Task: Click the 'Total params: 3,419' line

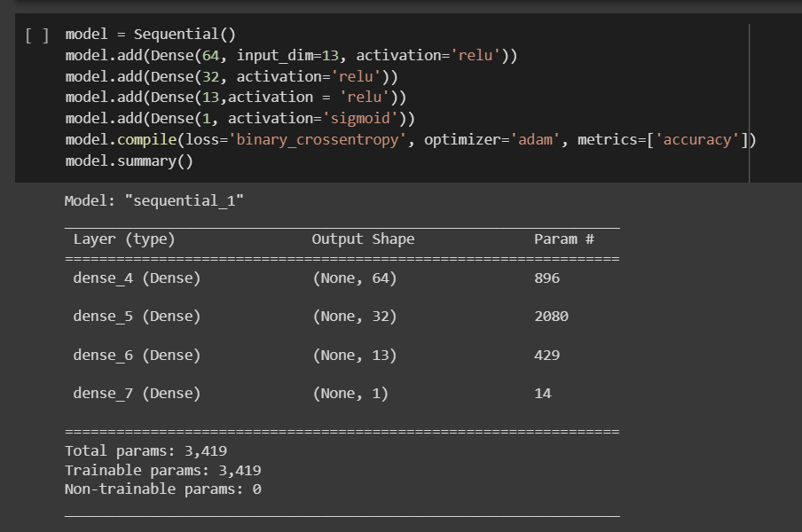Action: (145, 450)
